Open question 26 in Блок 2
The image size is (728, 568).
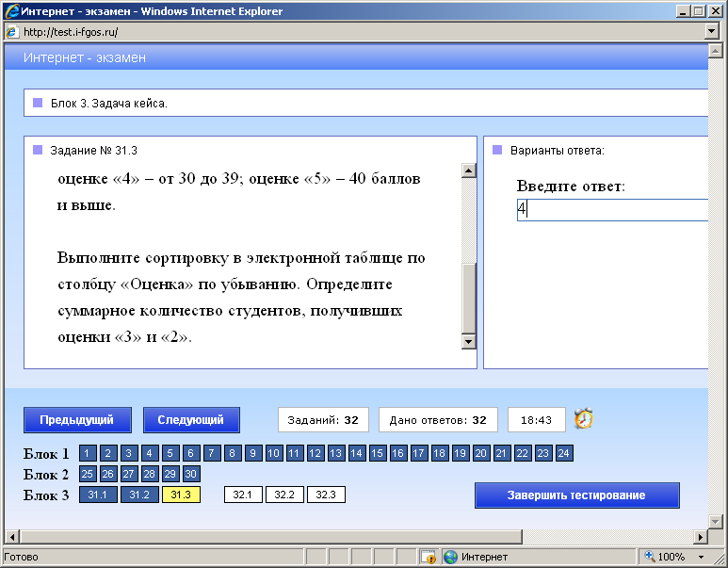pos(108,474)
